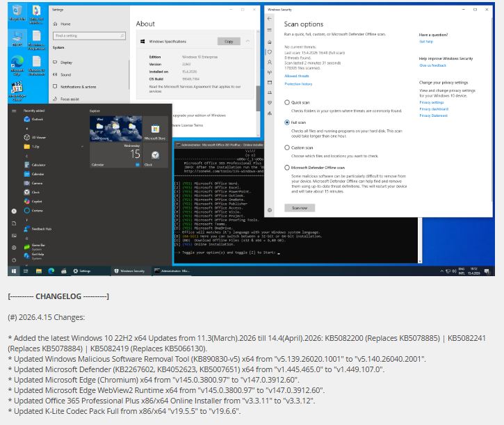Expand the 7-Zip folder in Start menu
The height and width of the screenshot is (425, 504).
(54, 147)
